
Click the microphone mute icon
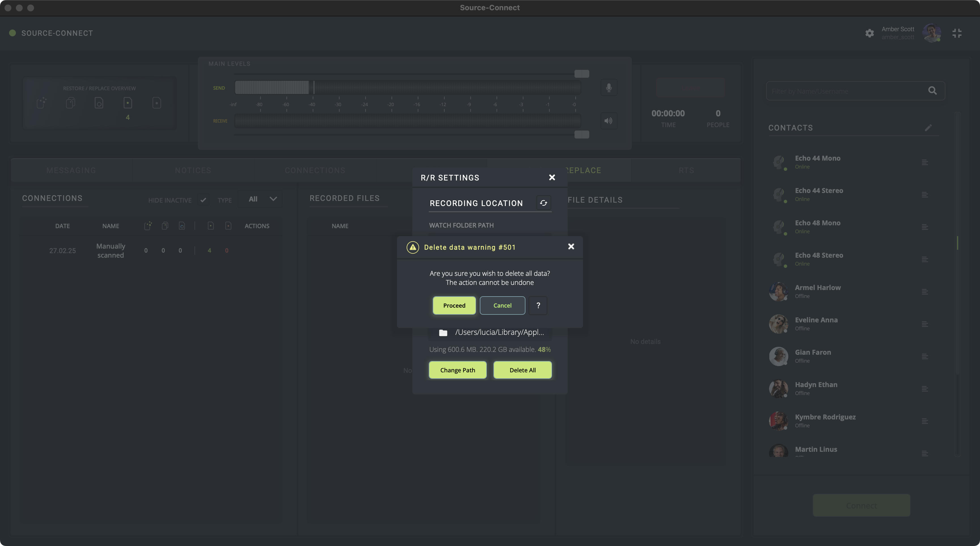(609, 88)
